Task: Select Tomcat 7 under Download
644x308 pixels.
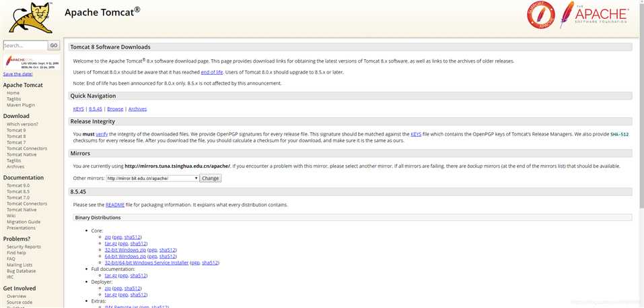Action: pos(16,142)
